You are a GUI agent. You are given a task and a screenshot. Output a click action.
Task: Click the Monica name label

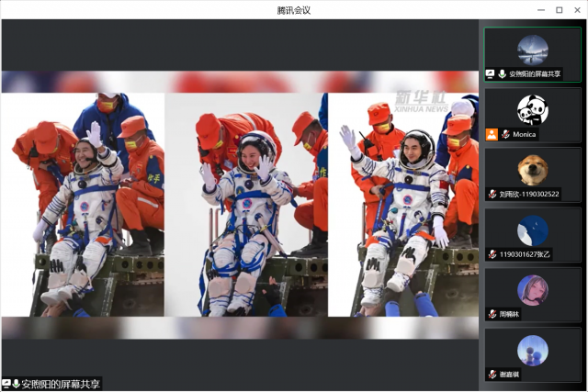pos(524,134)
